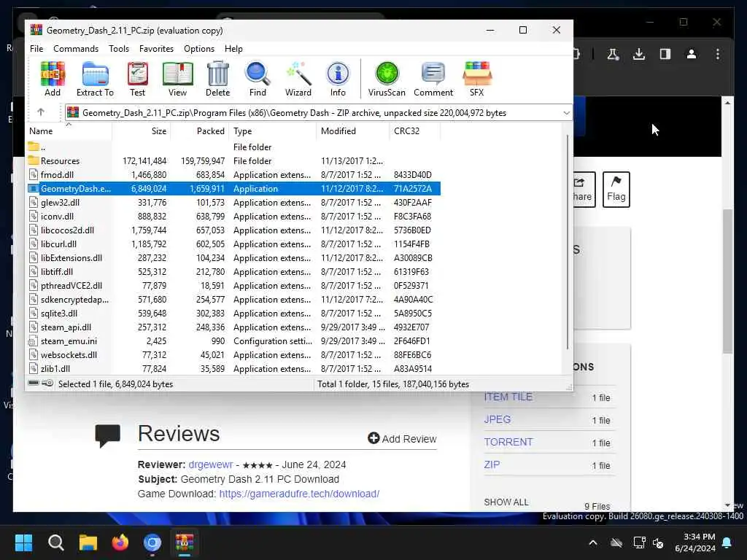Select sqlite3.dll file
The width and height of the screenshot is (747, 560).
pyautogui.click(x=233, y=314)
